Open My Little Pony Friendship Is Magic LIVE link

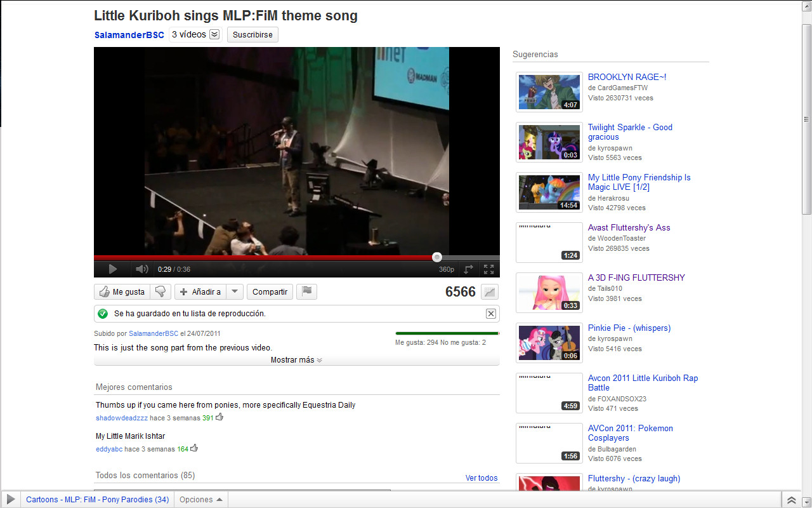click(639, 182)
